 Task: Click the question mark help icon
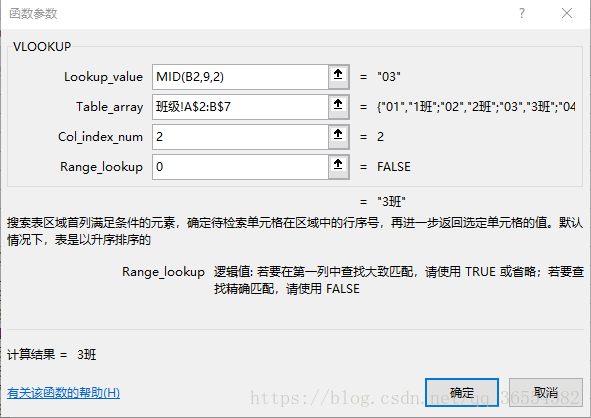pyautogui.click(x=522, y=14)
